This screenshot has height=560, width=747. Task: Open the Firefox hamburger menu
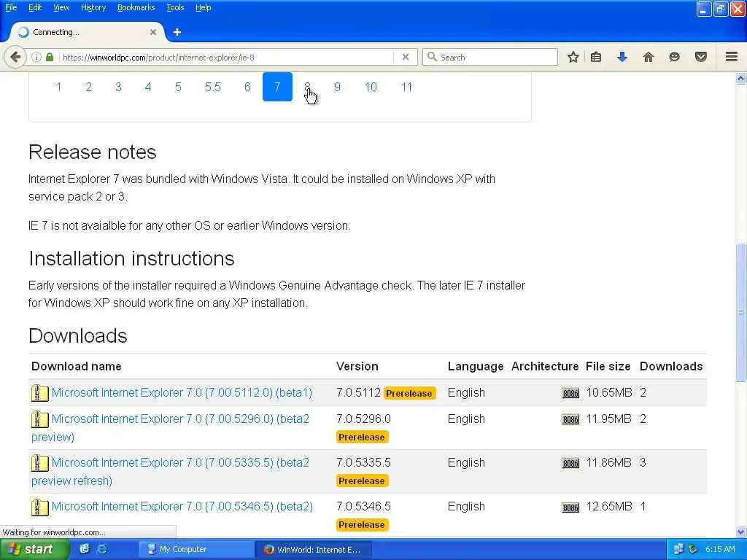pyautogui.click(x=732, y=57)
